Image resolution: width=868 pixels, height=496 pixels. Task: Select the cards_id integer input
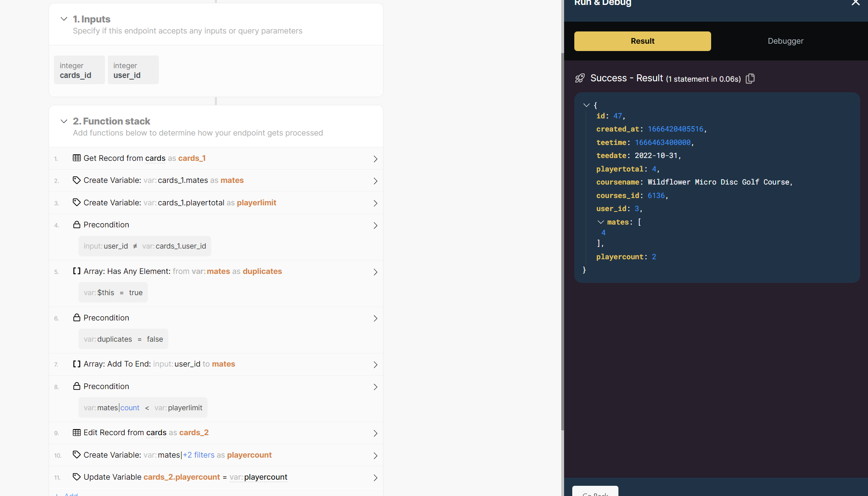79,70
